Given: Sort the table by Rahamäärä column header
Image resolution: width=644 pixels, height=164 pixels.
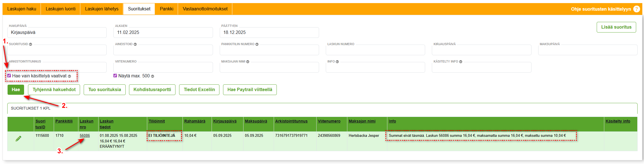Looking at the screenshot, I should click(x=195, y=121).
